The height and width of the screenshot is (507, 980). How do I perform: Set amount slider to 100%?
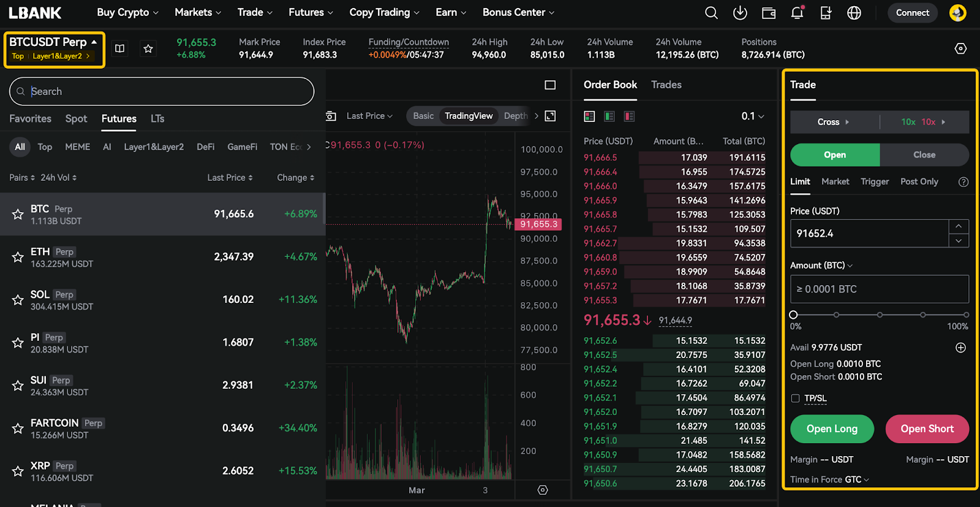tap(965, 314)
